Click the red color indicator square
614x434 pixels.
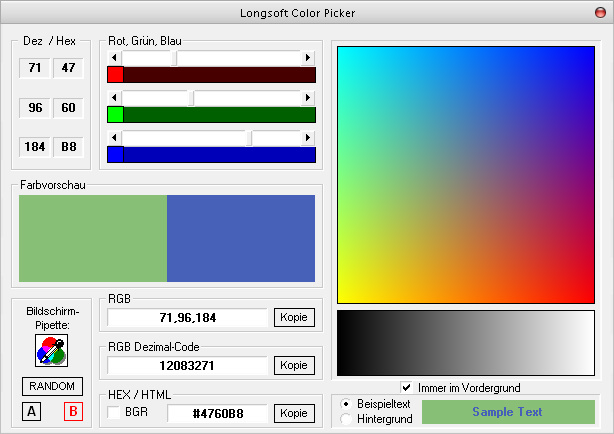(115, 75)
